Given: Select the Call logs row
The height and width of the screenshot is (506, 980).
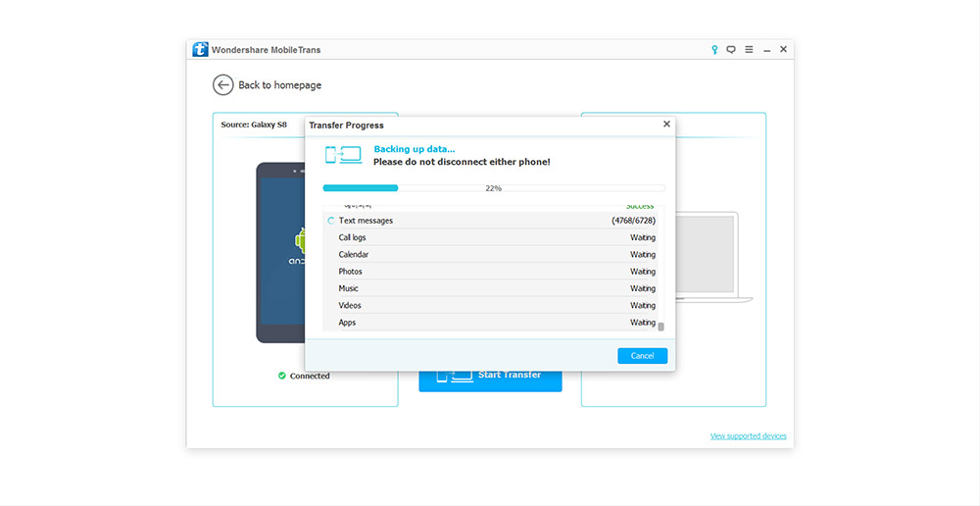Looking at the screenshot, I should pyautogui.click(x=490, y=237).
